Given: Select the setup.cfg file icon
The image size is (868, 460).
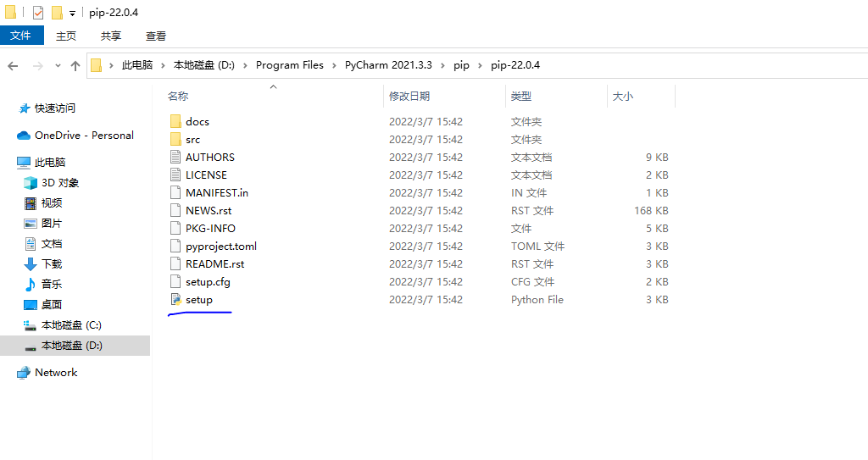Looking at the screenshot, I should [x=175, y=281].
